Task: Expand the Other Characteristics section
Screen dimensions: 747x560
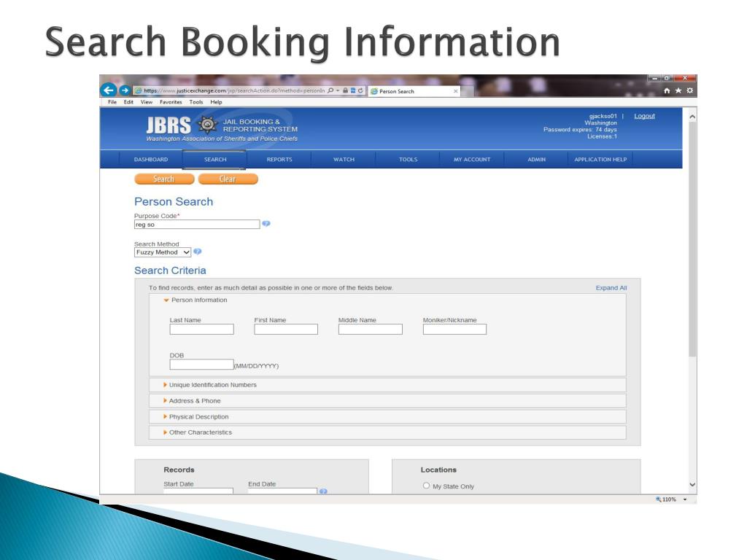Action: [165, 432]
